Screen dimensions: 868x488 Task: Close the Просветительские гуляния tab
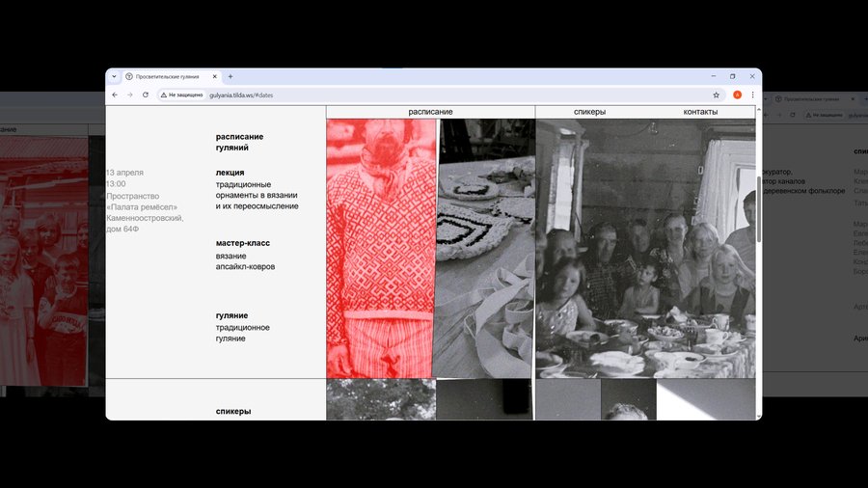215,77
